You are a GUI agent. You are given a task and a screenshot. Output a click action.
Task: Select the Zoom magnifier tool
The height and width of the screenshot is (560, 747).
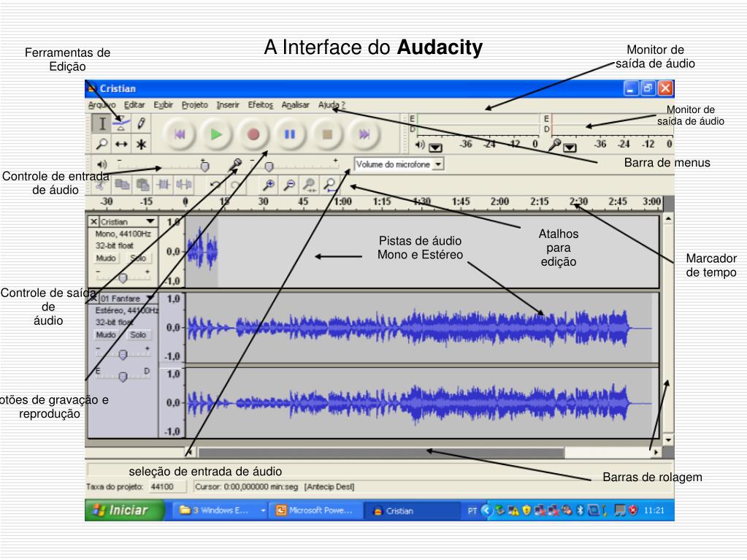click(x=102, y=144)
